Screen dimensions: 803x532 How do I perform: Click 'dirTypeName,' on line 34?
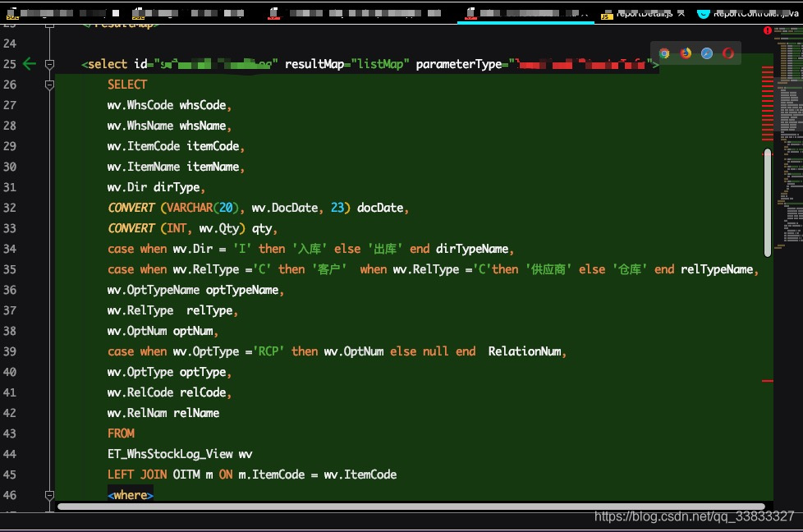tap(475, 249)
